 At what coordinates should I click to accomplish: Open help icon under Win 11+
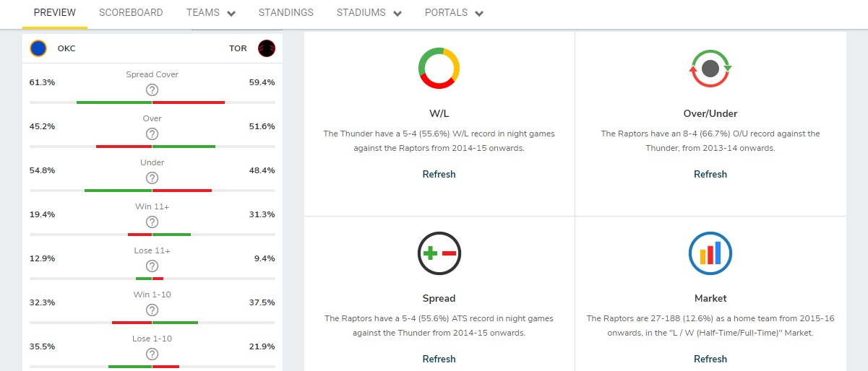click(152, 222)
